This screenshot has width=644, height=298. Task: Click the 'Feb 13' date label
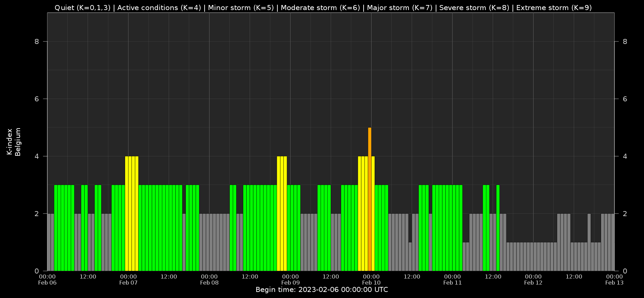click(x=614, y=283)
